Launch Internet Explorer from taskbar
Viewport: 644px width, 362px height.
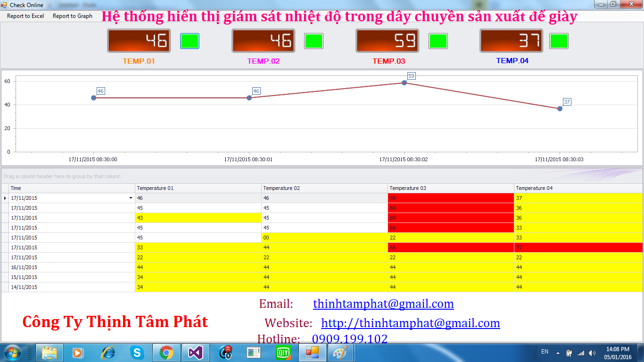[x=108, y=353]
